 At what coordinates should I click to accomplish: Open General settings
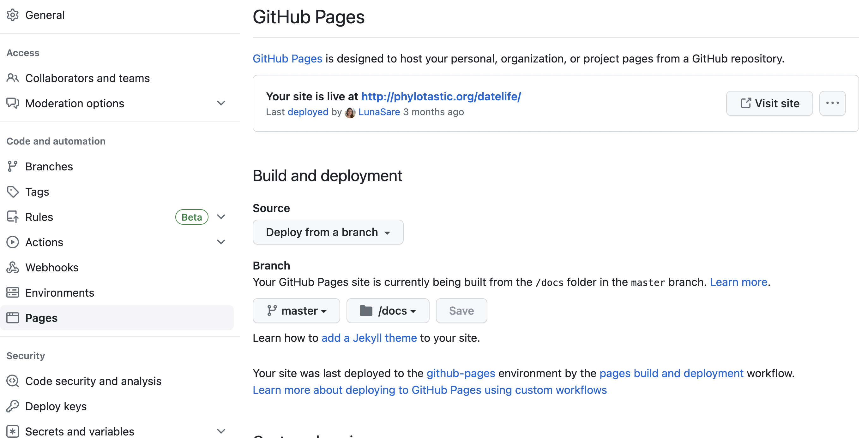(x=117, y=15)
